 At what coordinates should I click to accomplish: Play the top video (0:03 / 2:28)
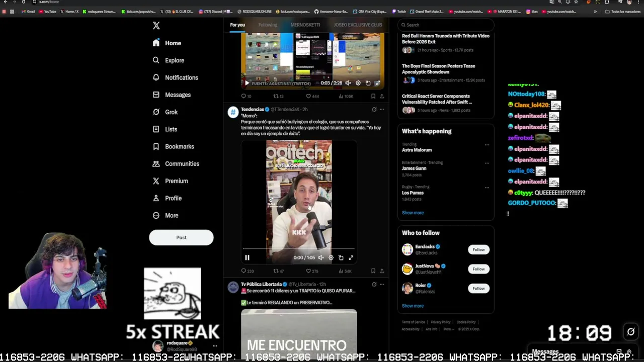click(x=247, y=83)
